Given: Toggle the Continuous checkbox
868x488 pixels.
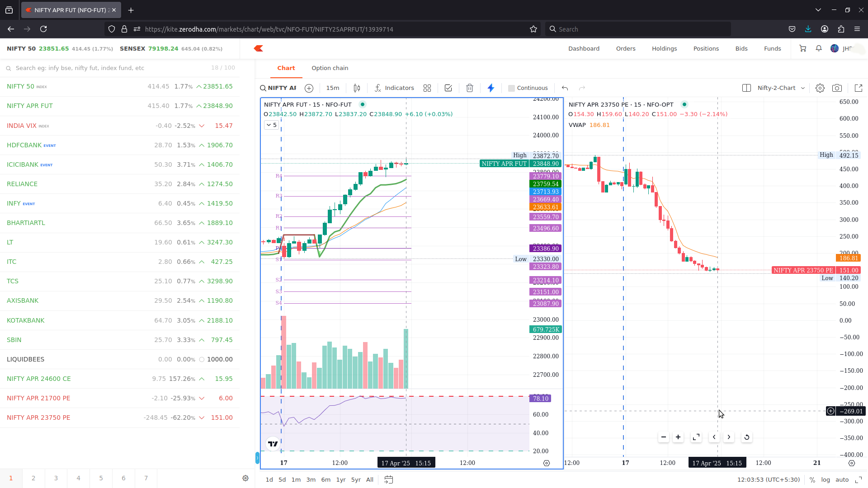Looking at the screenshot, I should (x=511, y=88).
